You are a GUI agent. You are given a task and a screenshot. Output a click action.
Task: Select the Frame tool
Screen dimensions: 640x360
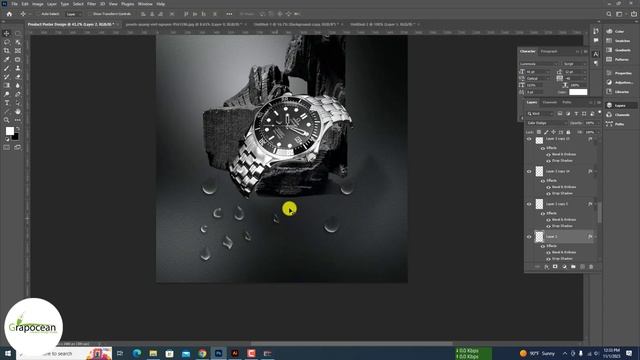click(18, 51)
